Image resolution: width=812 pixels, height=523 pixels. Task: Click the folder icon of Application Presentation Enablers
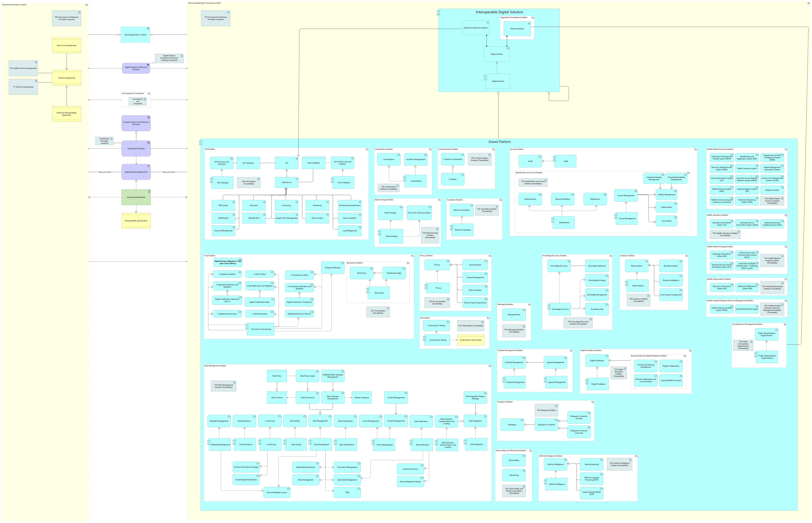(533, 18)
